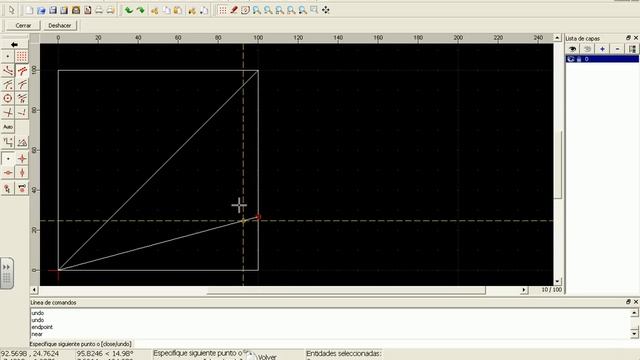The width and height of the screenshot is (640, 360).
Task: Click canvas vertical scrollbar up arrow
Action: [x=558, y=38]
